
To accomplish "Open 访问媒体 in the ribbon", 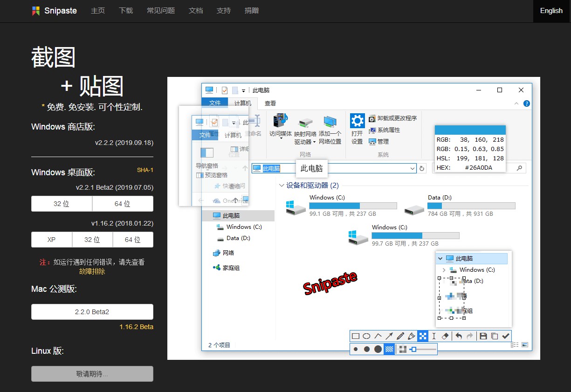I will click(x=281, y=125).
